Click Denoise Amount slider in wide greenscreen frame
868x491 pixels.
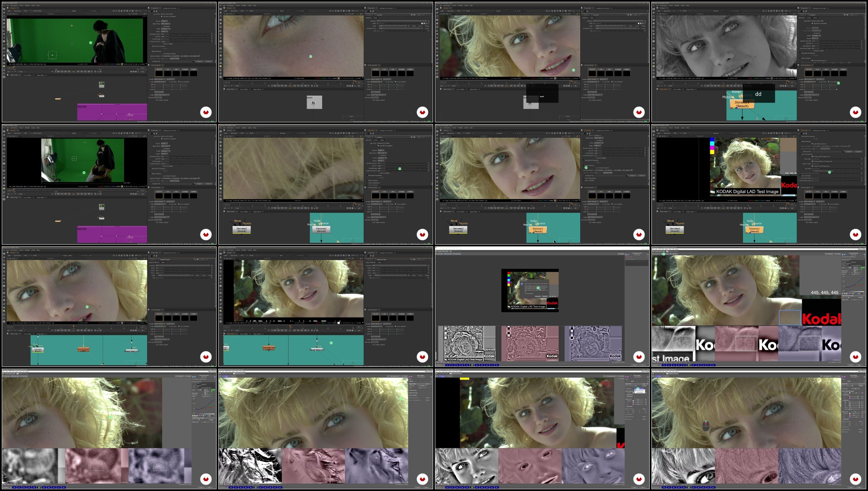(x=190, y=34)
